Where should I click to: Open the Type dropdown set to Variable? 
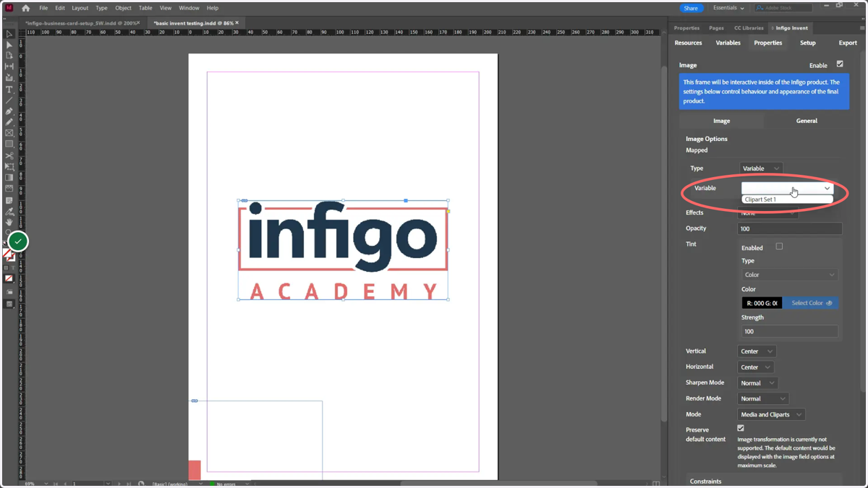coord(761,168)
